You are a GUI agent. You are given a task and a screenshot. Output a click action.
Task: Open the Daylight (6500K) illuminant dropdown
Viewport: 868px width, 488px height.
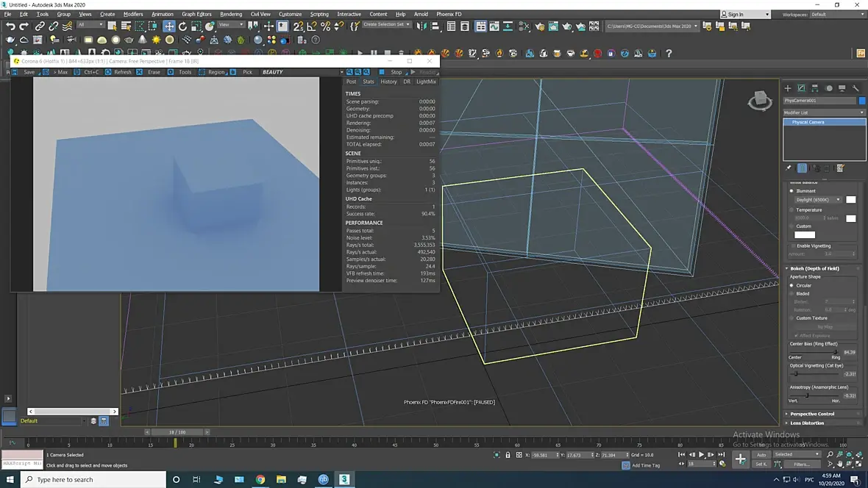click(817, 200)
